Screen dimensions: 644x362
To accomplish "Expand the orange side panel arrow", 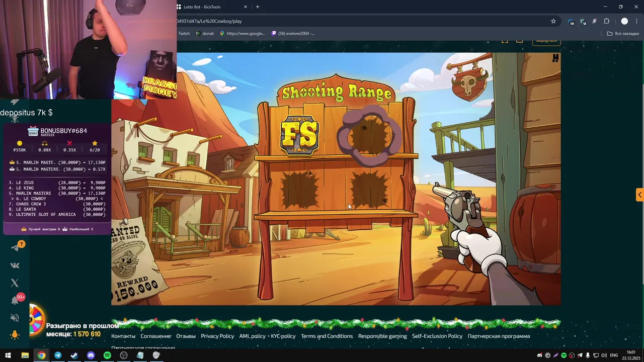I will click(639, 195).
